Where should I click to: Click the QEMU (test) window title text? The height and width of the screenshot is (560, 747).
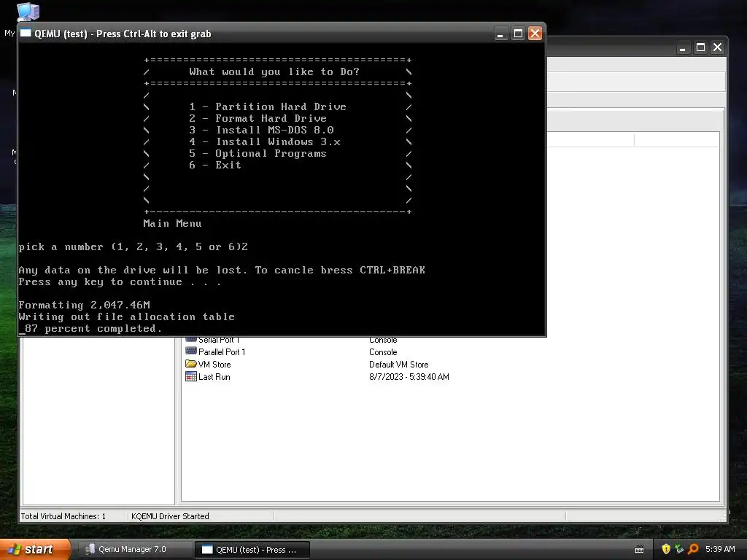123,34
